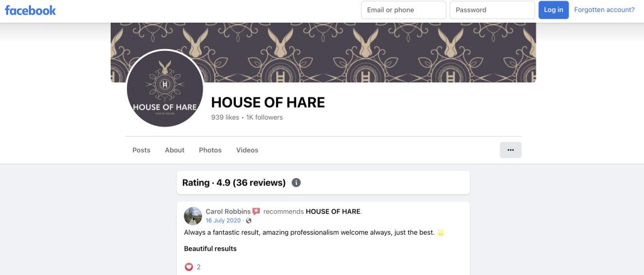Open Carol Robbins' profile link
Viewport: 644px width, 275px height.
coord(228,211)
